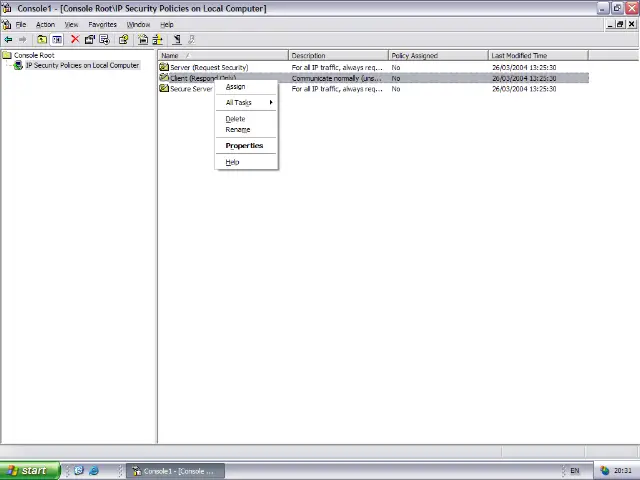Screen dimensions: 640x480
Task: Click the Back arrow in the toolbar
Action: (8, 40)
